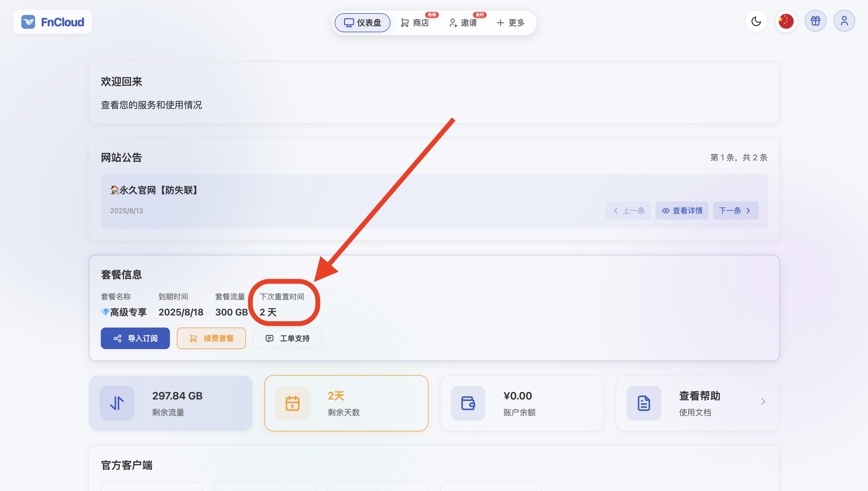Viewport: 868px width, 491px height.
Task: Toggle dark mode with moon icon
Action: (x=756, y=22)
